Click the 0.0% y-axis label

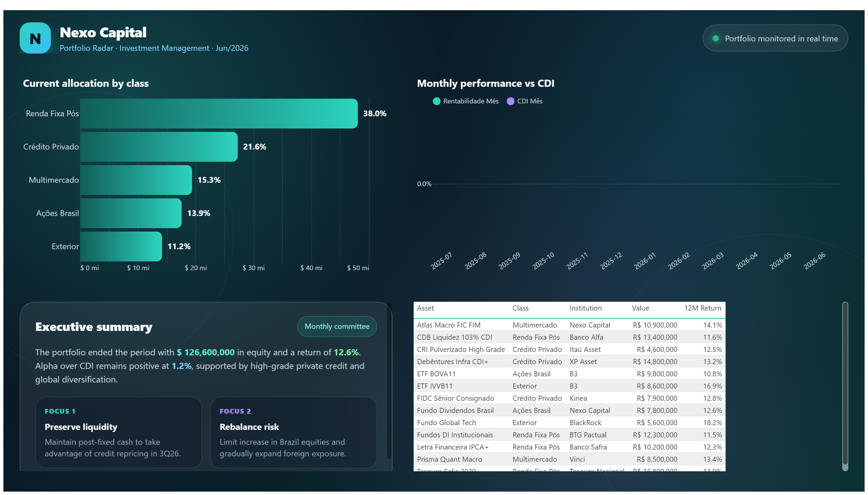(x=424, y=184)
